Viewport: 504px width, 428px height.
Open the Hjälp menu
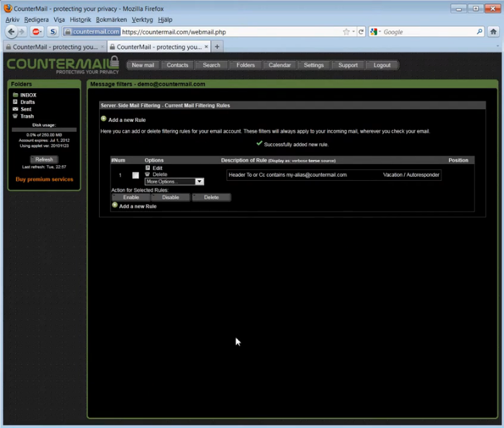tap(165, 19)
